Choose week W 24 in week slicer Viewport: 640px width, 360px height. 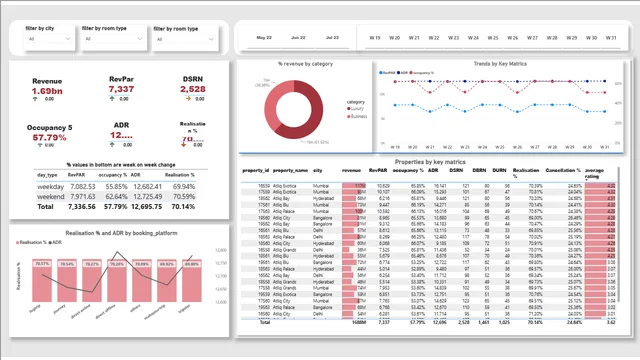pos(473,38)
